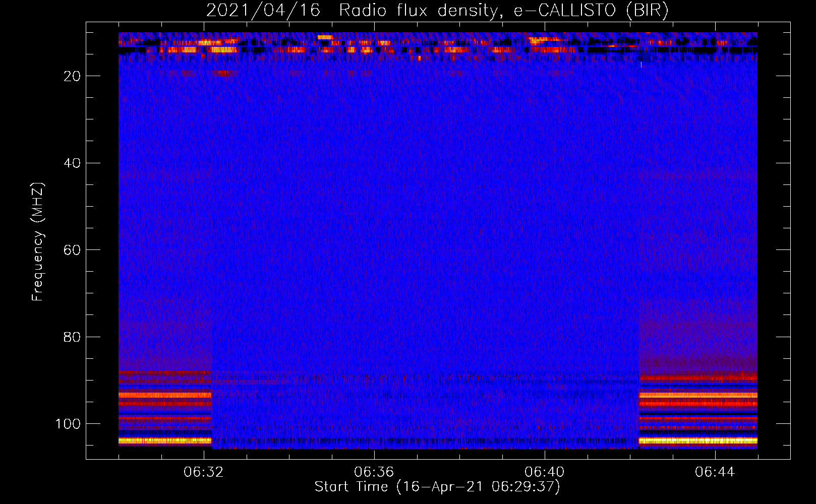Click the 'Start Time (16-Apr-21 06:29:37)' label

point(437,487)
